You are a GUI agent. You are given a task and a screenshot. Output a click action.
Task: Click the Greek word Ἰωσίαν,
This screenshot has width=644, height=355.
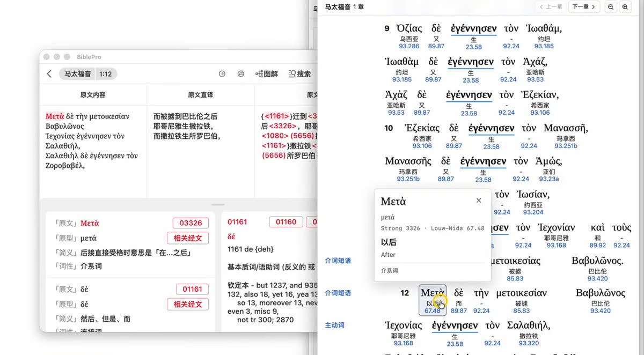(533, 195)
